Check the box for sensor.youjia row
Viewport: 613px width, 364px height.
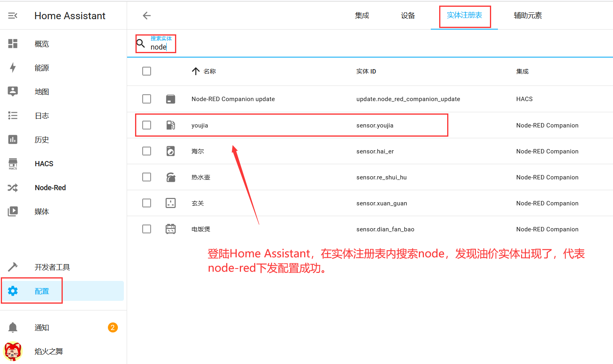pos(147,125)
